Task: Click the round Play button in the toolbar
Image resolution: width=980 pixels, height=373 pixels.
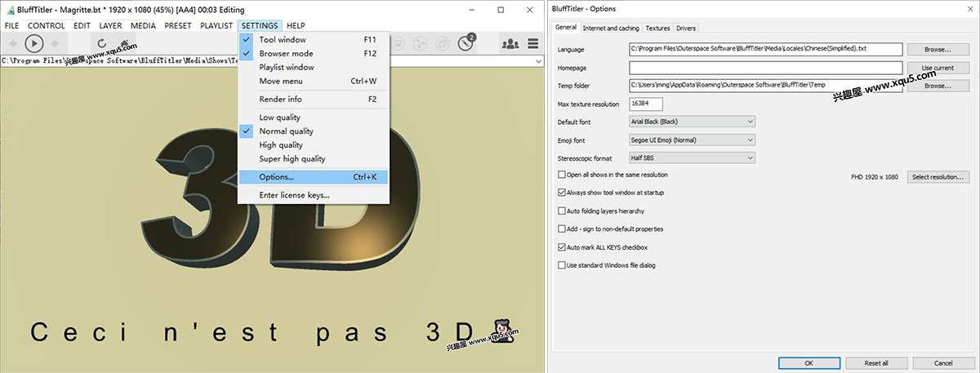Action: pyautogui.click(x=33, y=43)
